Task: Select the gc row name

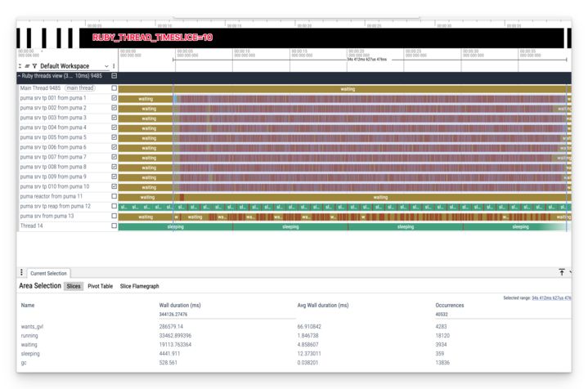Action: (x=24, y=362)
